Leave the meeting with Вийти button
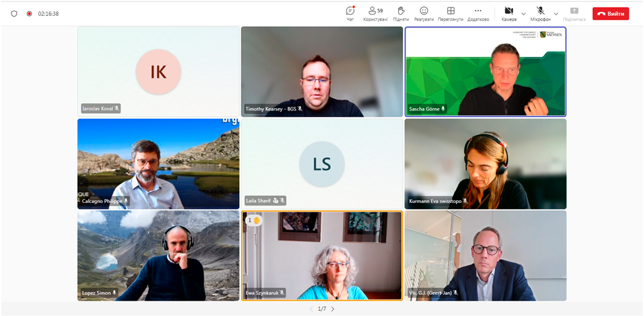Viewport: 644px width, 316px height. tap(611, 13)
